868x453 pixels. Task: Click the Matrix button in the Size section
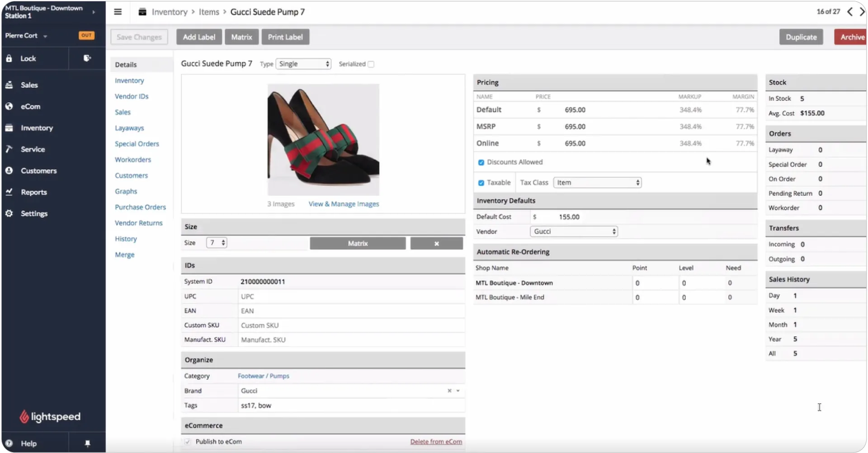point(358,243)
